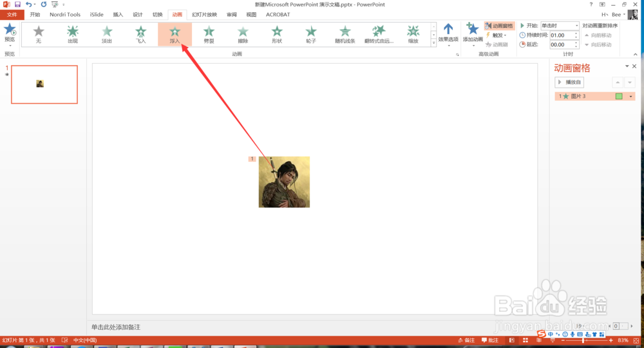Switch to Normal view in the status bar
This screenshot has width=644, height=348.
(x=512, y=340)
